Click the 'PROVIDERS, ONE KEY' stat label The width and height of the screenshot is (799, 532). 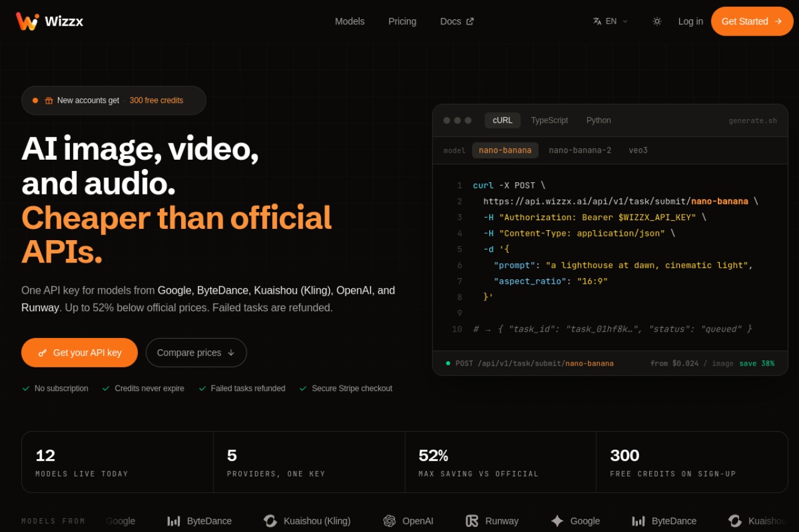pos(276,474)
